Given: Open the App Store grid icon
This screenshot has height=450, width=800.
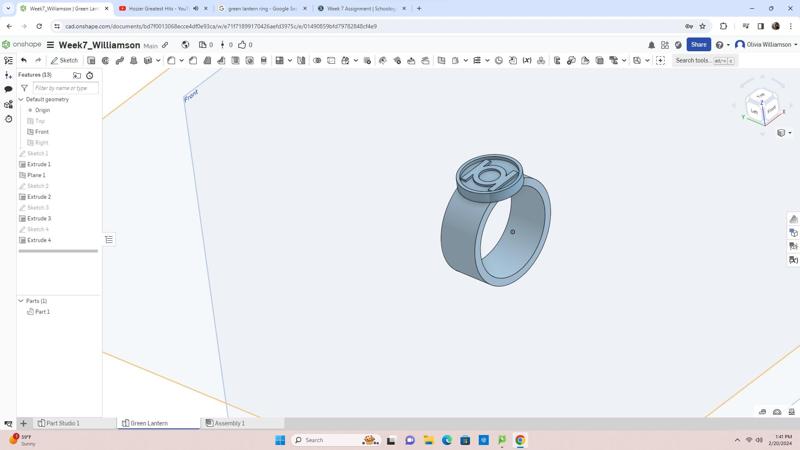Looking at the screenshot, I should [x=665, y=45].
